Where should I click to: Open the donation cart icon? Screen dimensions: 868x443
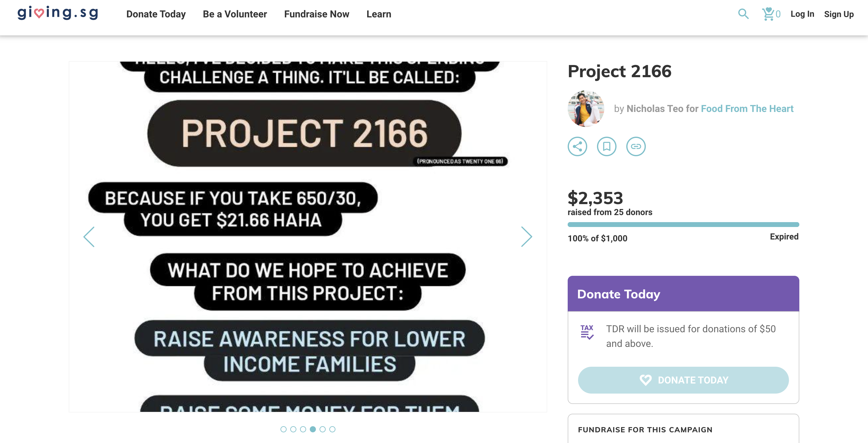pyautogui.click(x=768, y=14)
